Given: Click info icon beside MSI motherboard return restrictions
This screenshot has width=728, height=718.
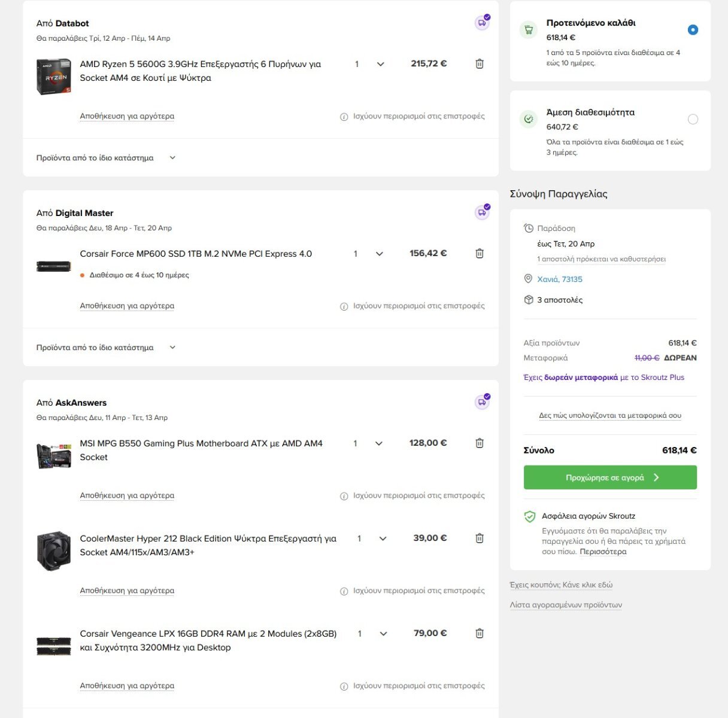Looking at the screenshot, I should click(x=344, y=496).
